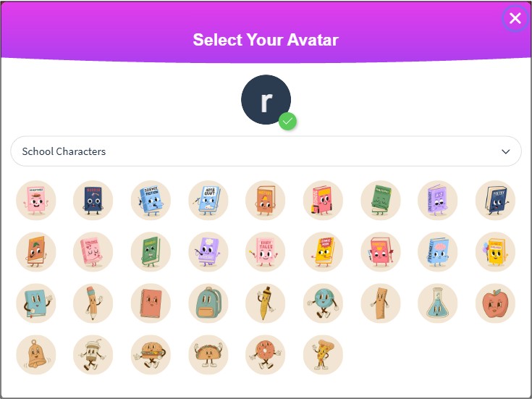Screen dimensions: 532x399
Task: Select the science flask avatar
Action: coord(438,303)
